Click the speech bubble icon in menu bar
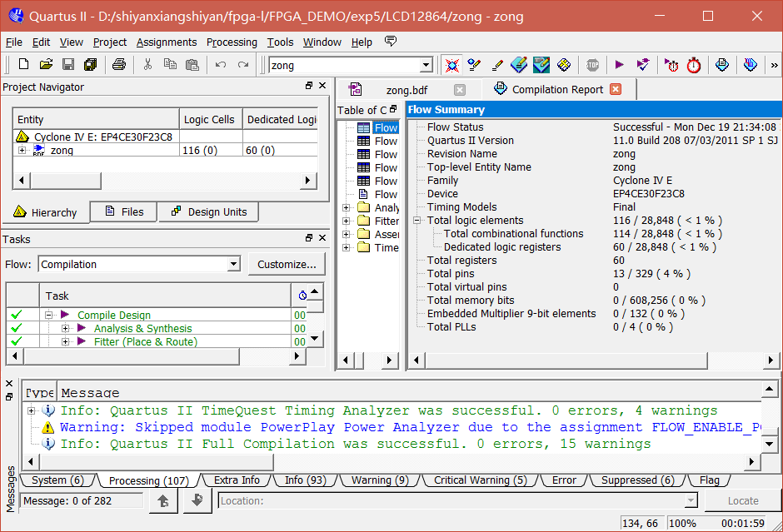The height and width of the screenshot is (532, 783). [391, 41]
